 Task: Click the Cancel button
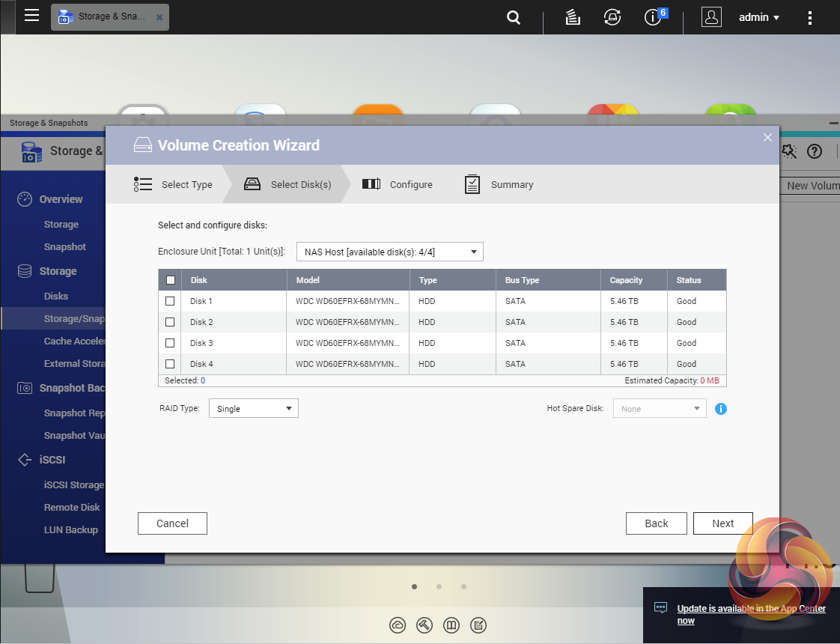click(x=172, y=523)
